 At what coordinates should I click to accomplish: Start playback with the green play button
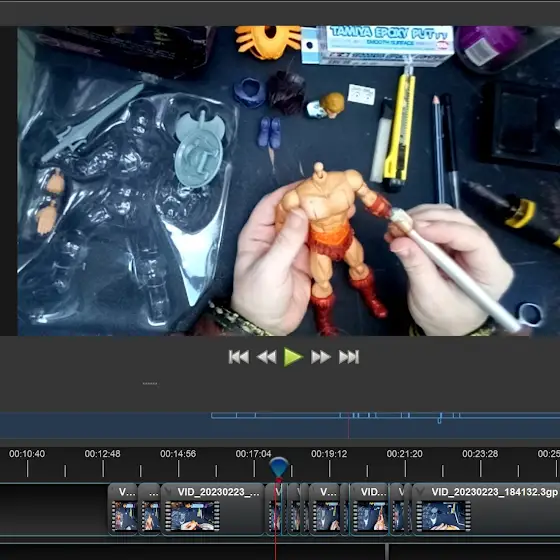tap(293, 357)
